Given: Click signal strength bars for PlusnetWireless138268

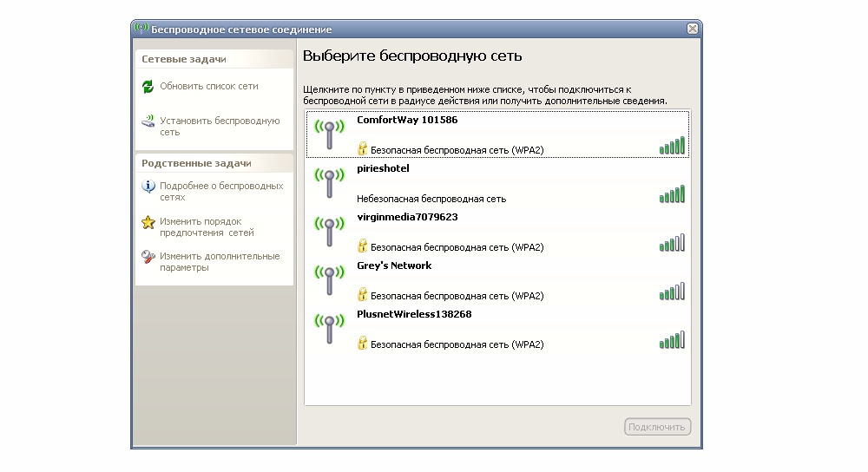Looking at the screenshot, I should pos(672,340).
